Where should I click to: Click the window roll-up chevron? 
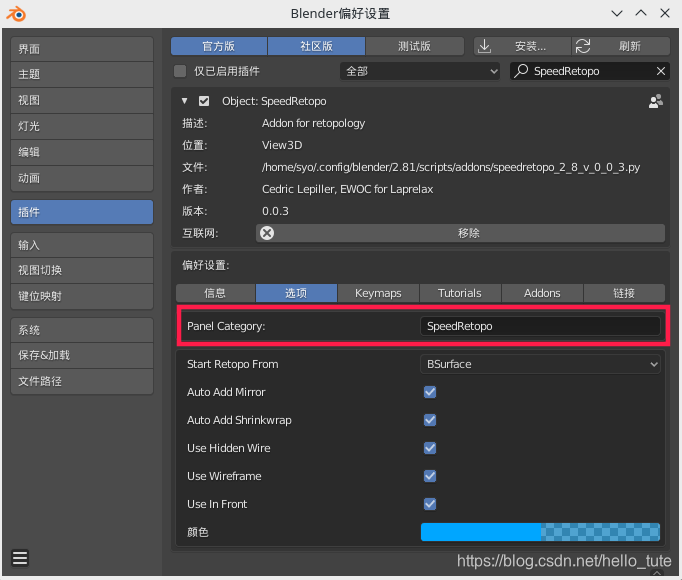click(x=641, y=13)
